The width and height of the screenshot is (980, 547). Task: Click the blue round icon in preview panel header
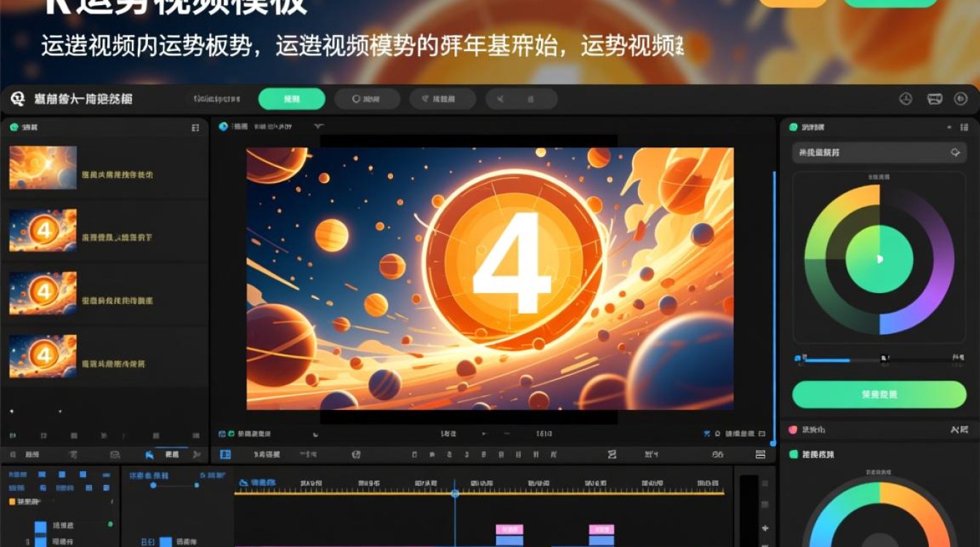click(x=223, y=127)
